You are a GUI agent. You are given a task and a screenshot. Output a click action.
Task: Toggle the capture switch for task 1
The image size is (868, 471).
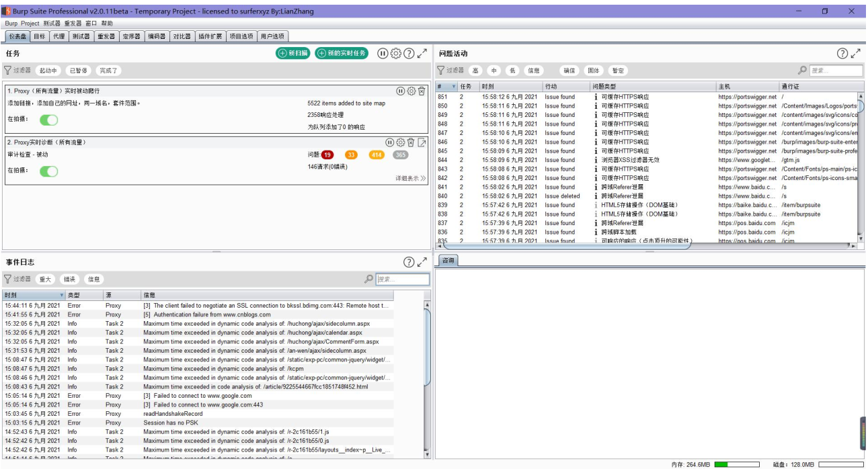[49, 120]
